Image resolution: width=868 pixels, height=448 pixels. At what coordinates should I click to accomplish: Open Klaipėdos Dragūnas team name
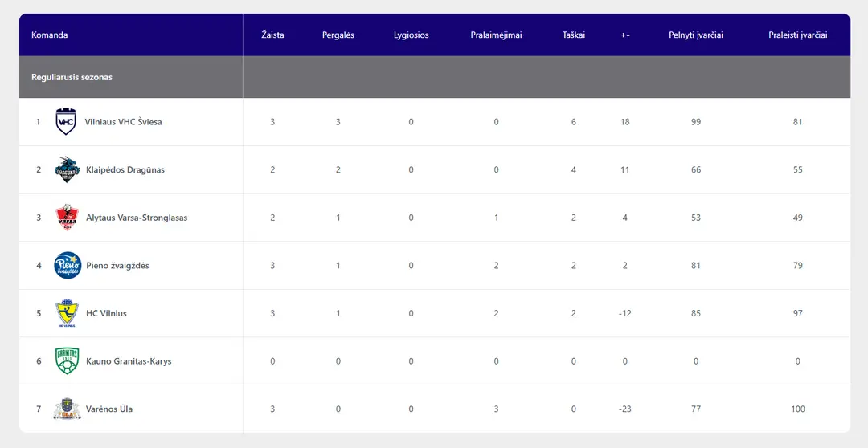click(x=125, y=169)
